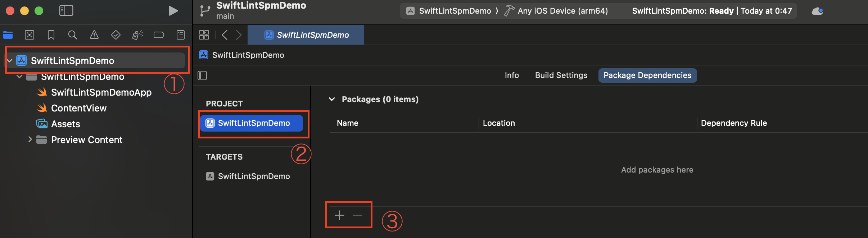Click the TARGETS section header

pos(224,157)
